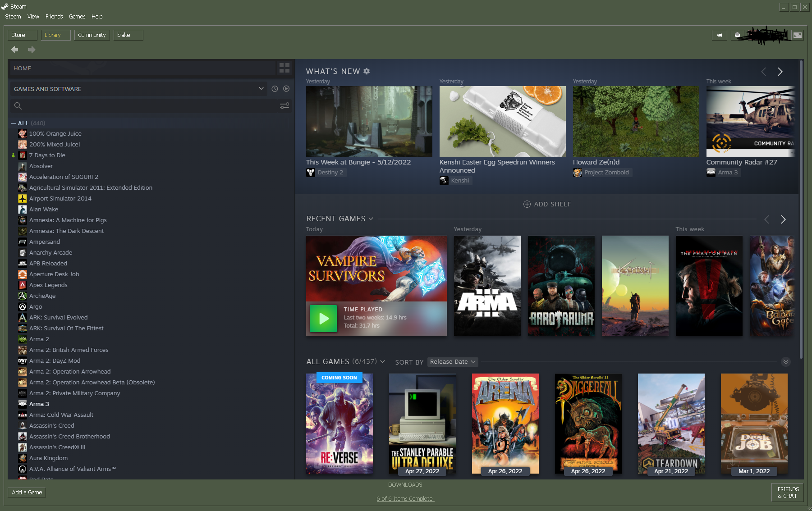Enter Big Picture mode icon

click(x=798, y=35)
